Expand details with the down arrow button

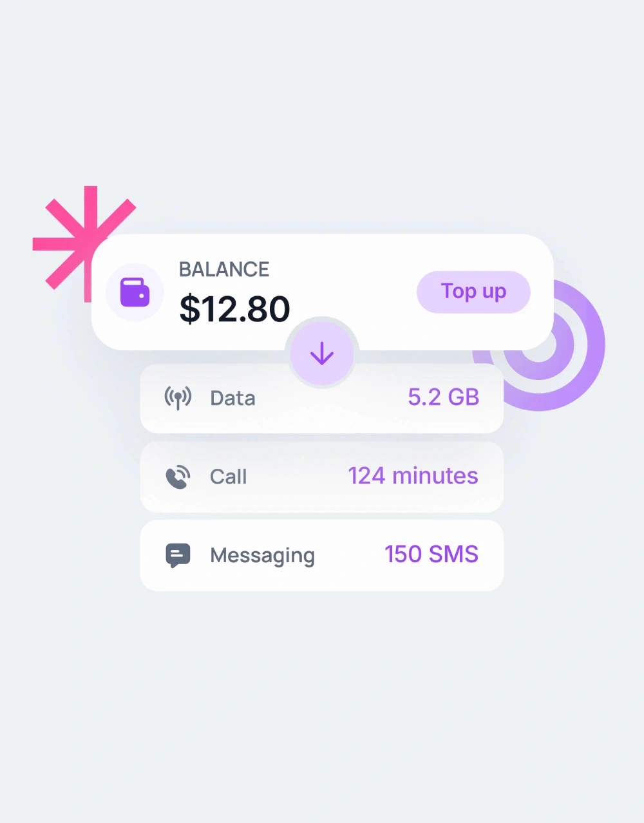point(322,353)
